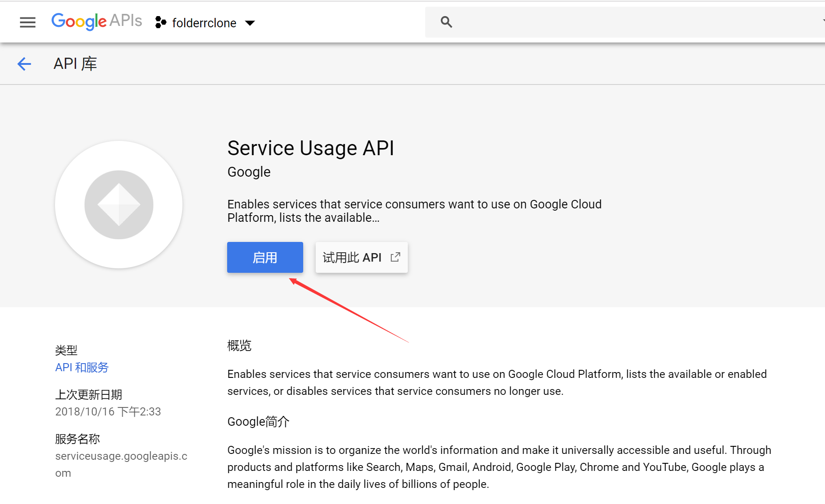Go back using the blue arrow
825x504 pixels.
(x=24, y=64)
